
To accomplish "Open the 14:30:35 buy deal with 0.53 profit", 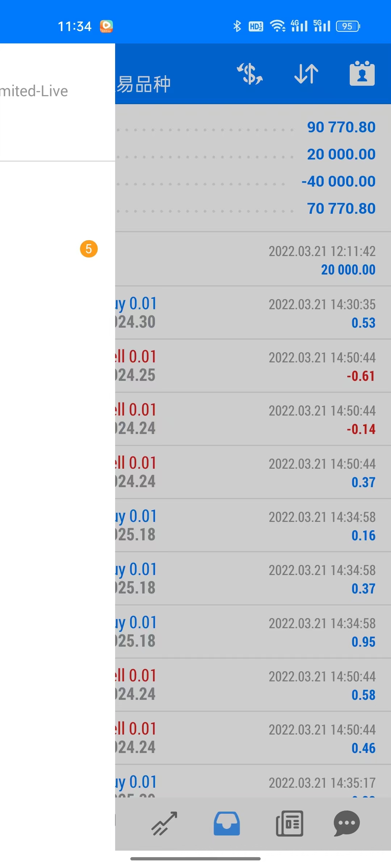I will (253, 313).
